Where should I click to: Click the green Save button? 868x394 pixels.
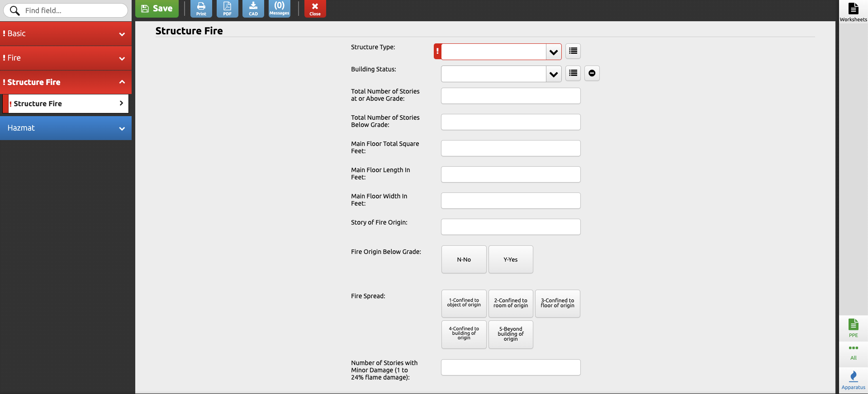coord(157,9)
